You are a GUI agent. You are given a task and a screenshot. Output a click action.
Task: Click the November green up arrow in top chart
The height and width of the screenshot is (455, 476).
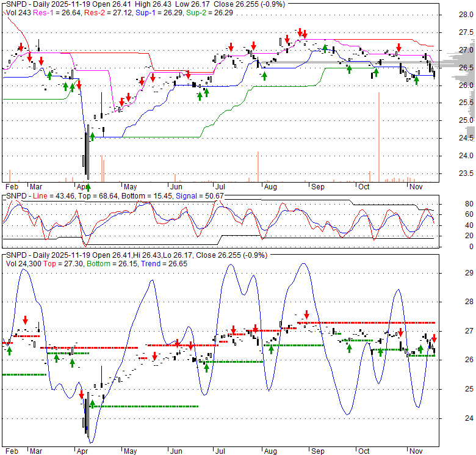point(416,80)
